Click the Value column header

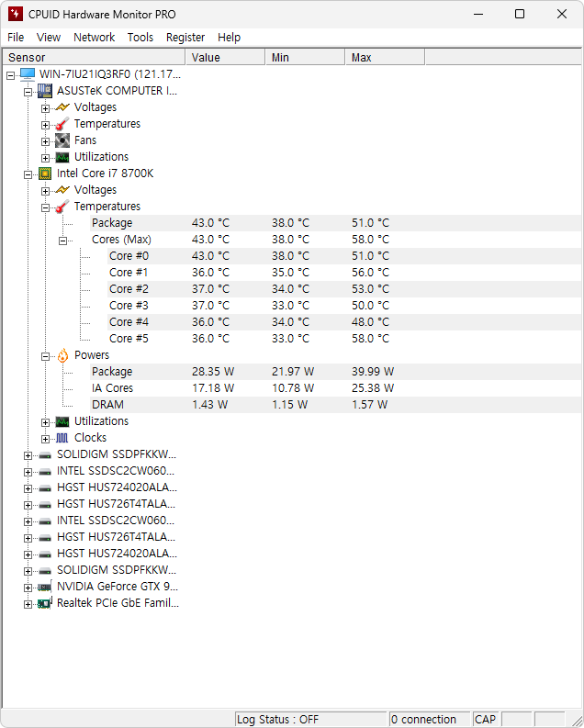tap(225, 57)
